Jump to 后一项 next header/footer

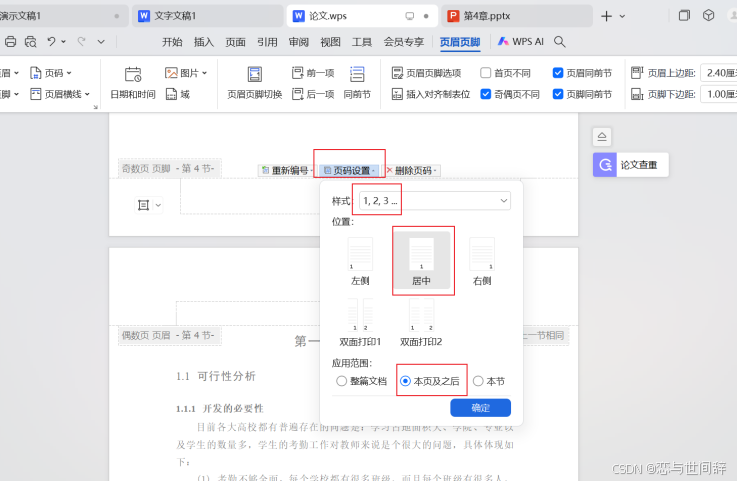point(313,94)
